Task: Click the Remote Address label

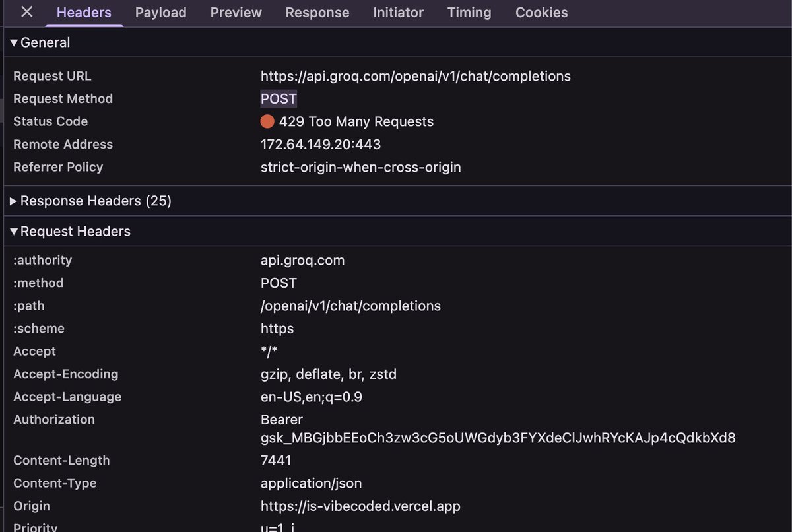Action: tap(63, 144)
